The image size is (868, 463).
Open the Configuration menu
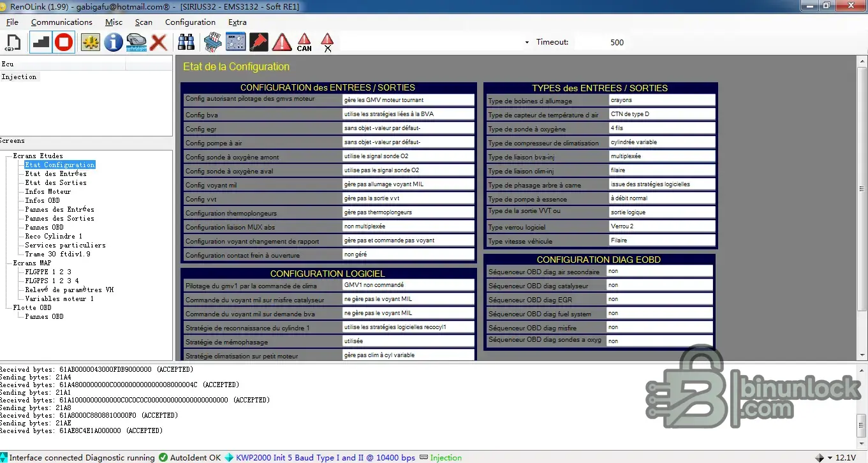[x=190, y=22]
